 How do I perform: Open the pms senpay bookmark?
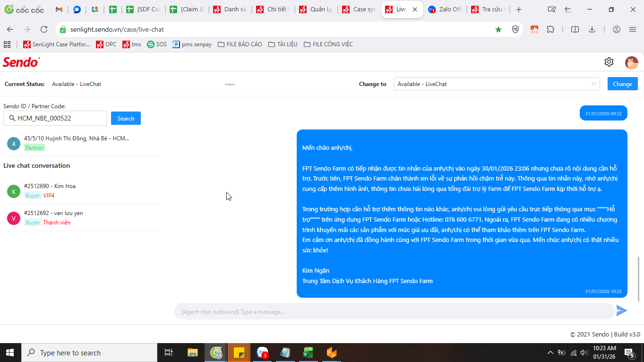192,44
